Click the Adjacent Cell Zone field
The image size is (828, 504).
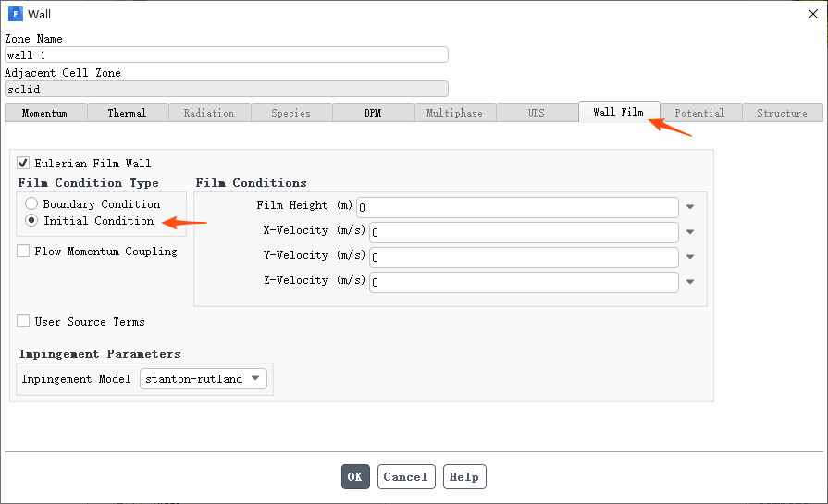(227, 89)
